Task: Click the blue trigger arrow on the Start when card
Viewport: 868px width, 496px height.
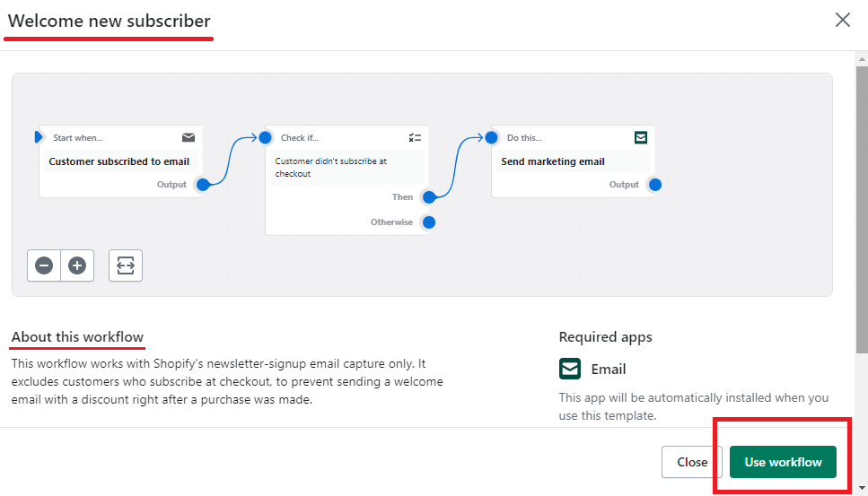Action: pos(39,137)
